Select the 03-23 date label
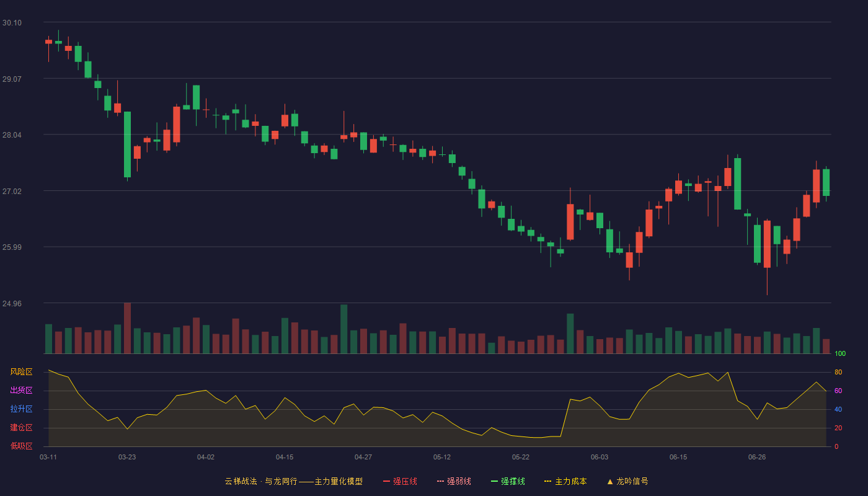868x496 pixels. (127, 457)
